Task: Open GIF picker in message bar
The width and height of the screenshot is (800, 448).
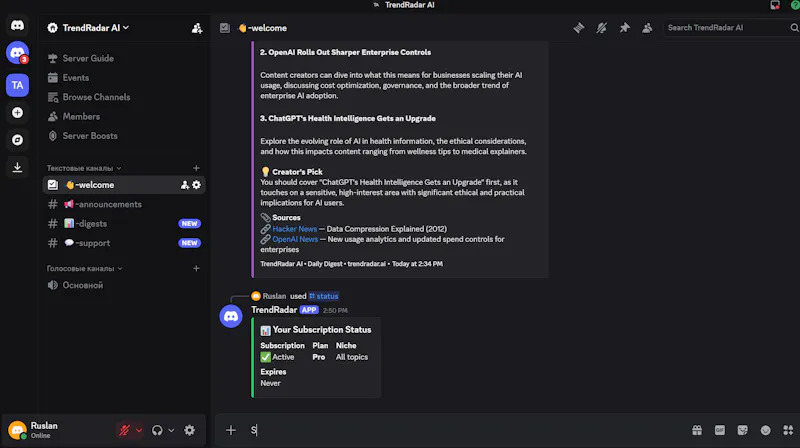Action: point(720,430)
